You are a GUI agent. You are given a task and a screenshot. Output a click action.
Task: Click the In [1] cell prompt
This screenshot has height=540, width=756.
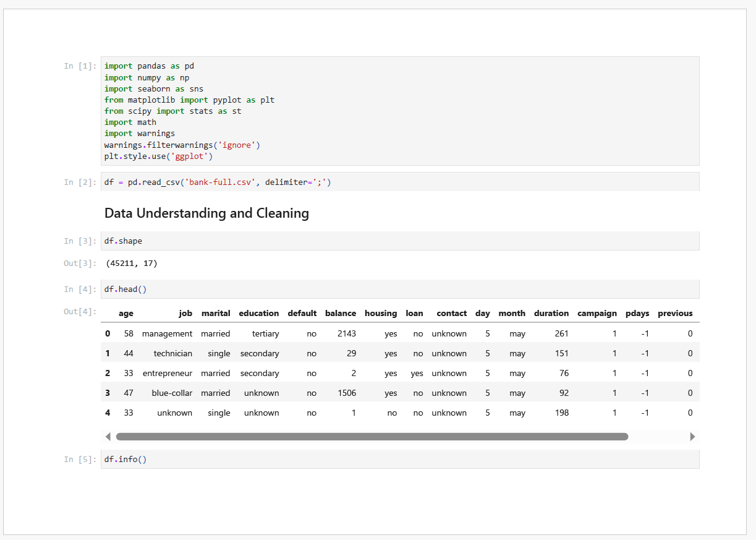(80, 66)
